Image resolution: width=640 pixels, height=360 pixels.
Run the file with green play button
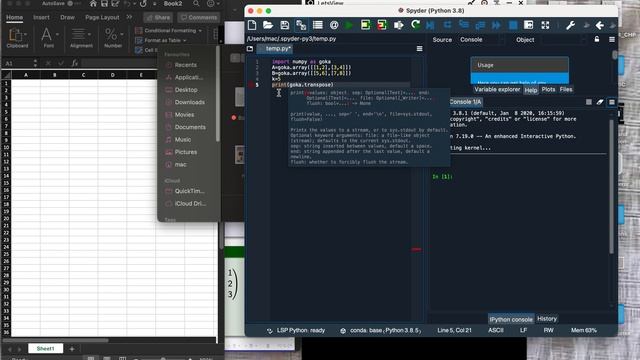[x=349, y=25]
